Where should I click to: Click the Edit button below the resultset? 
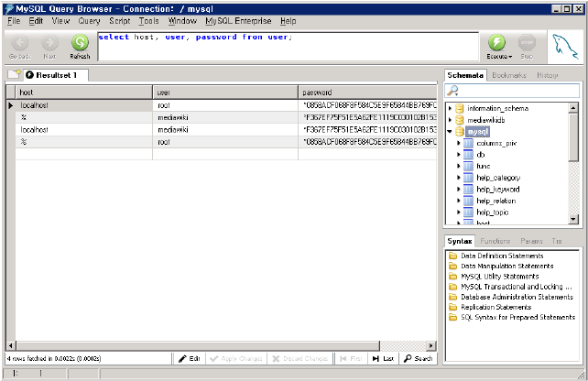[x=190, y=358]
